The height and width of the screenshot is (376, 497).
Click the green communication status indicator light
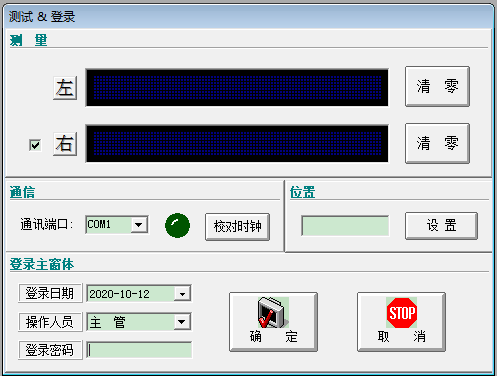coord(177,226)
